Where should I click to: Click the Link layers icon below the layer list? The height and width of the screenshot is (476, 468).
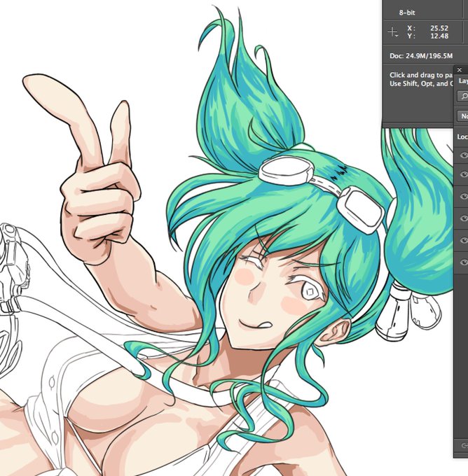pyautogui.click(x=464, y=446)
